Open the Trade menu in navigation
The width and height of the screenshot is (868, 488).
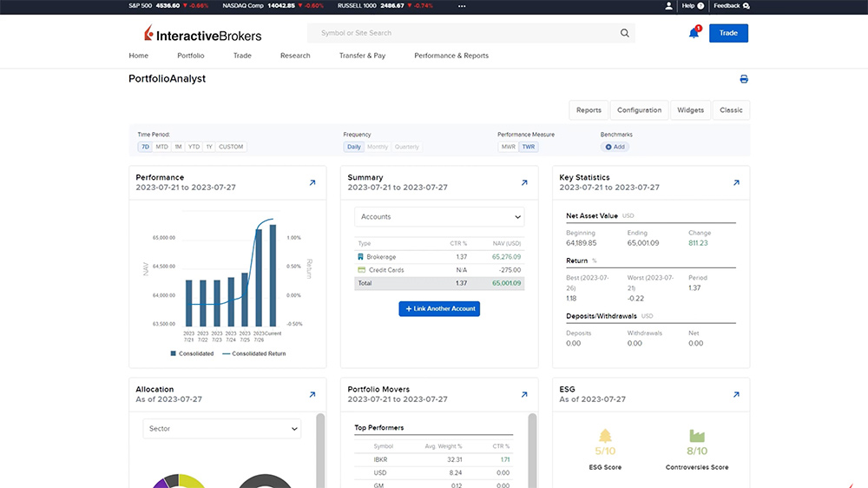tap(242, 56)
